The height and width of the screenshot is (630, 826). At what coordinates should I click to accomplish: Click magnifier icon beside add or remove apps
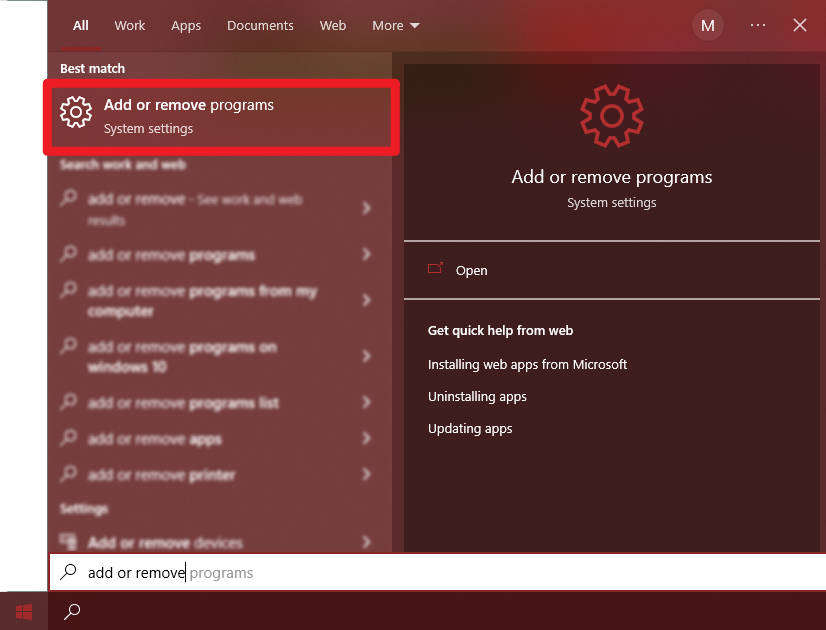pyautogui.click(x=68, y=438)
